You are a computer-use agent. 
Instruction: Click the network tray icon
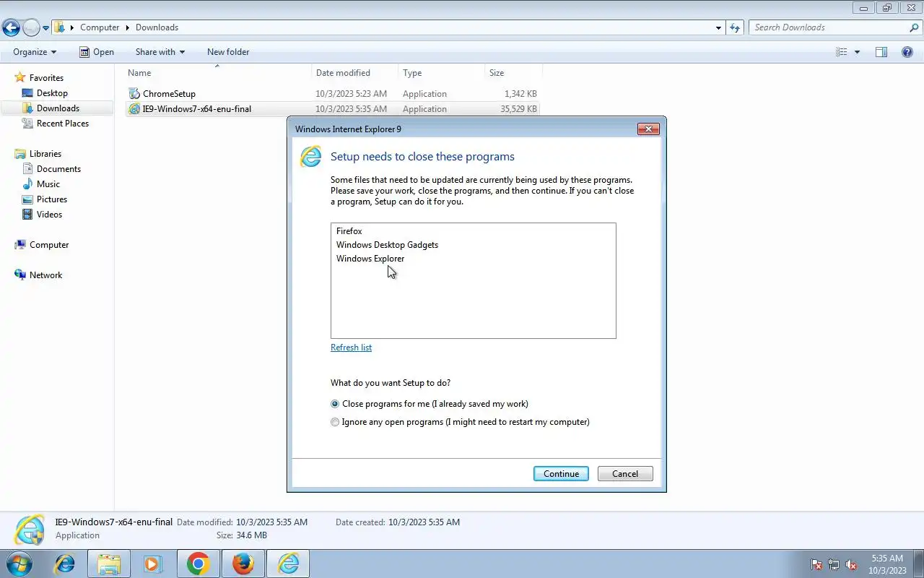pos(834,565)
